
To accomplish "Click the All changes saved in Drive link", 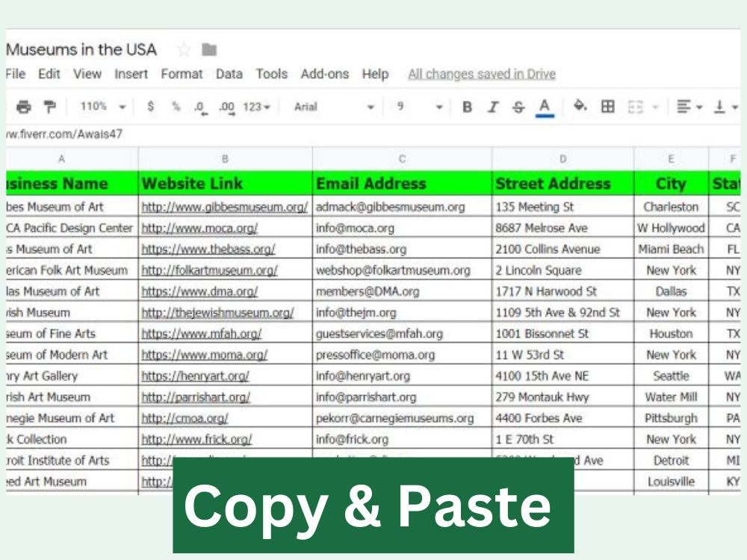I will [481, 74].
